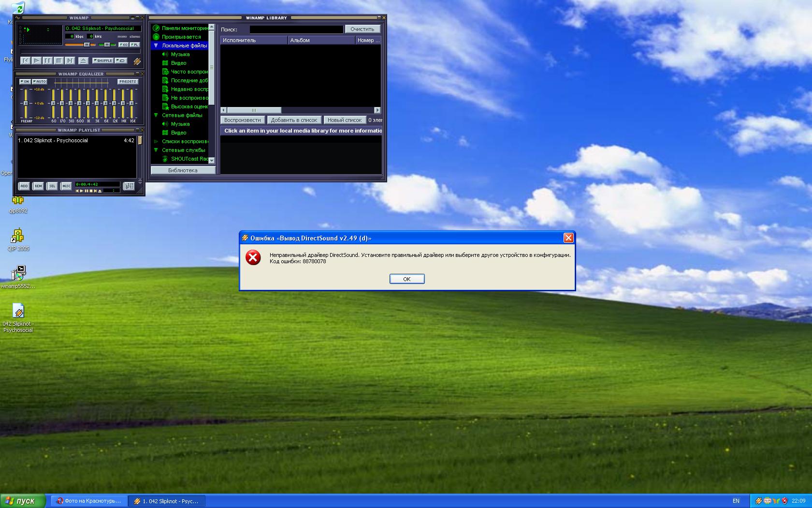This screenshot has width=812, height=508.
Task: Click the Winamp lightning bolt logo
Action: [x=137, y=61]
